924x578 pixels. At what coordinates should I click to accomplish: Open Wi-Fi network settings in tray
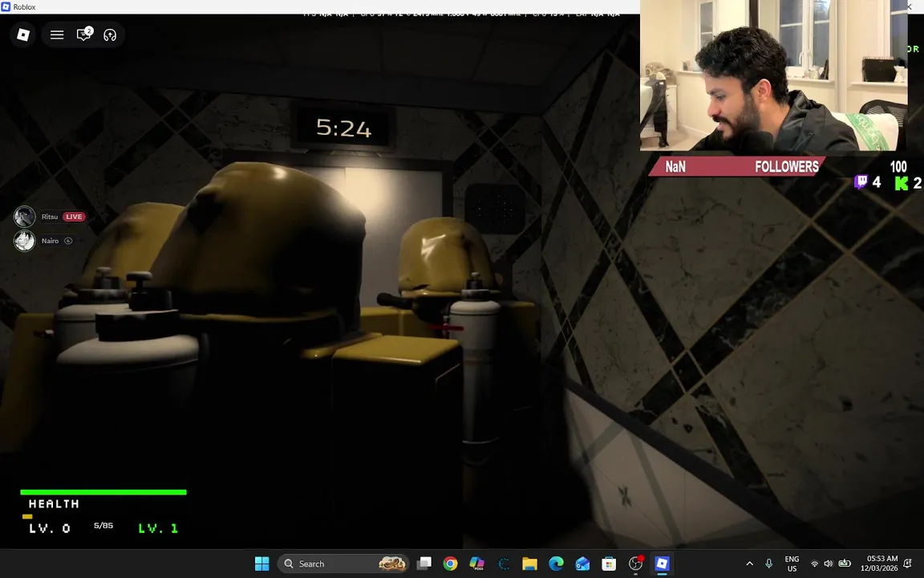coord(815,564)
